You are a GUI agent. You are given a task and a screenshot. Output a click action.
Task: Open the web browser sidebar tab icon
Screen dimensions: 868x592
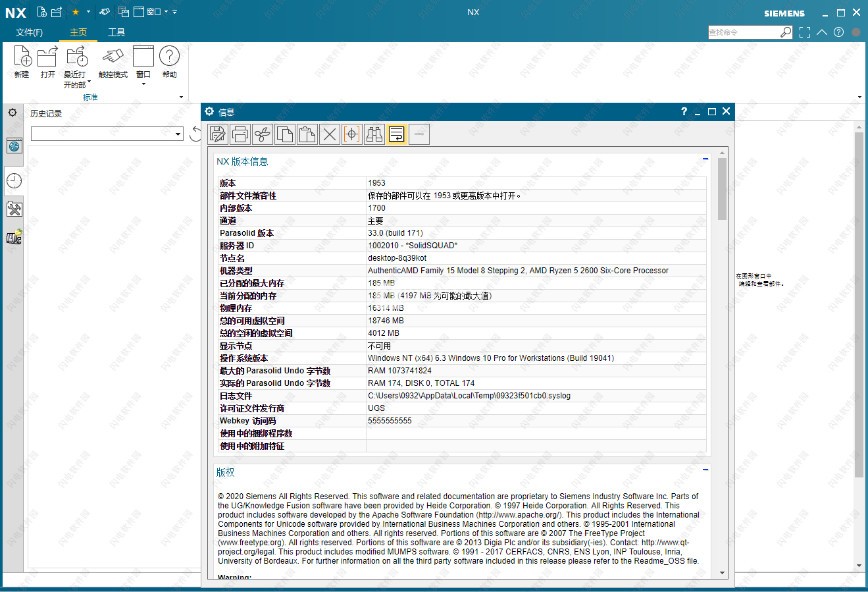click(x=14, y=146)
